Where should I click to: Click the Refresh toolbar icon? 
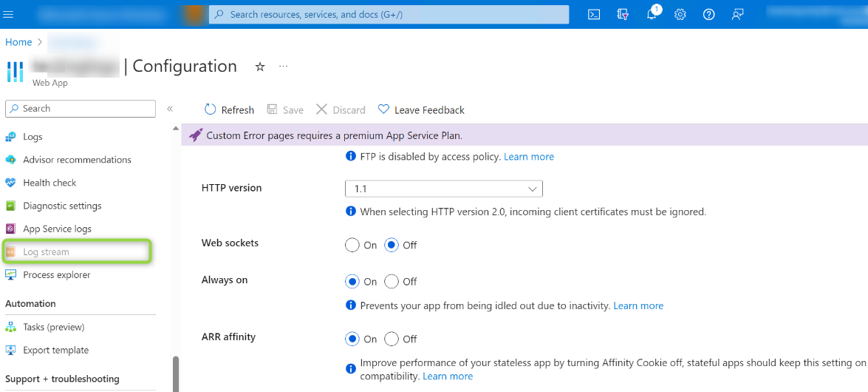click(x=211, y=109)
